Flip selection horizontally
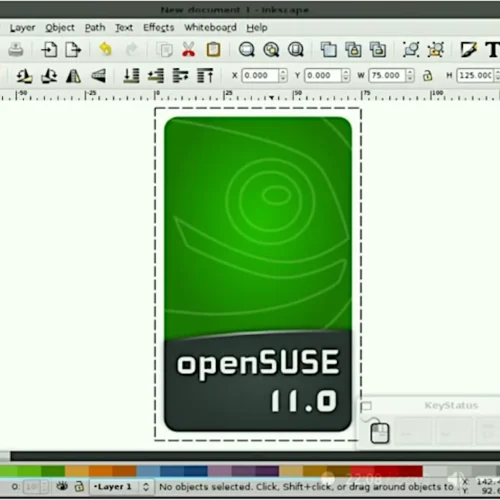Screen dimensions: 500x500 click(x=73, y=76)
